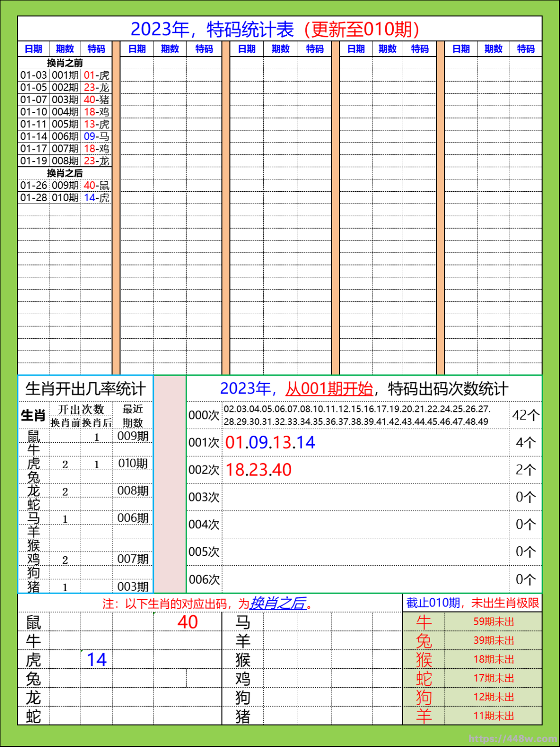Click the red numbers 18.23.40

[x=257, y=470]
